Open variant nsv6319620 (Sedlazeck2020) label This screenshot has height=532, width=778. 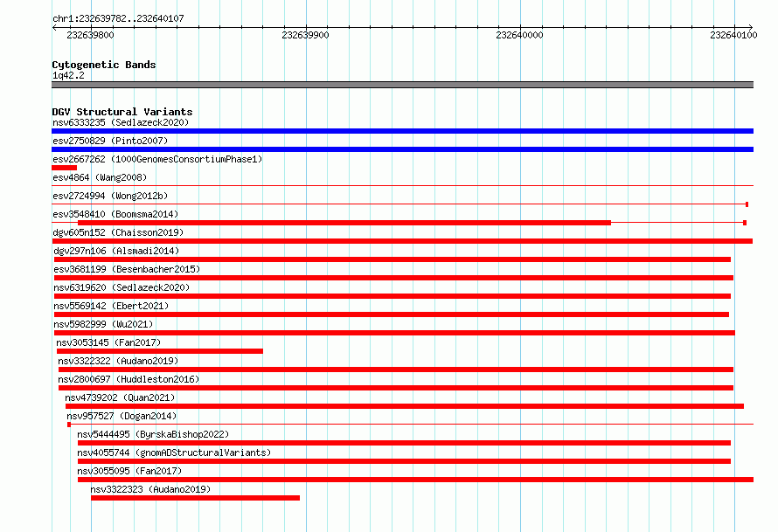[122, 287]
